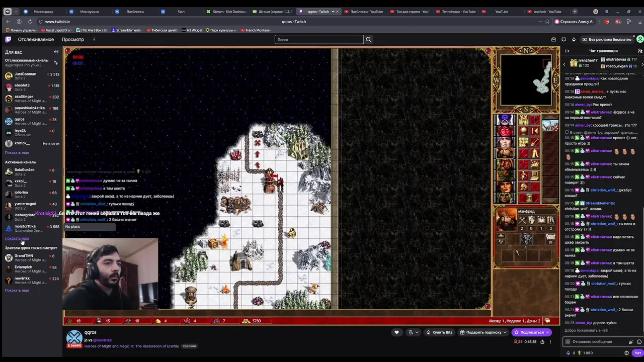Open tab list dropdown in browser
The image size is (644, 362).
tap(16, 12)
